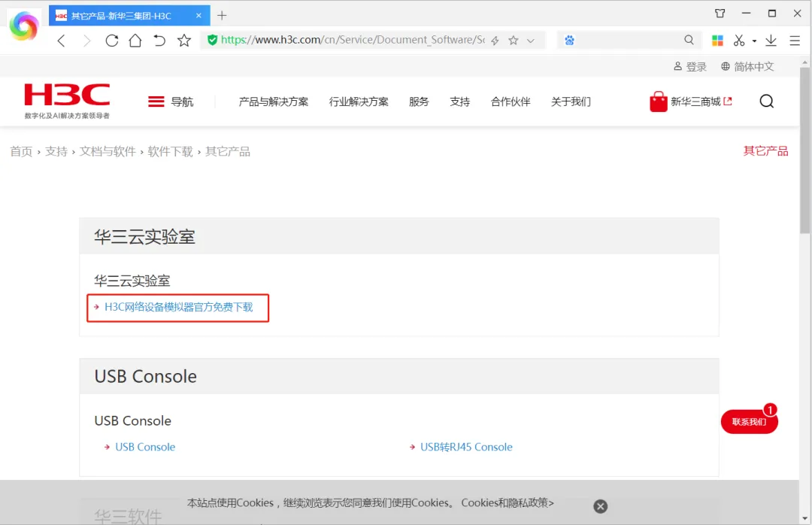
Task: Select the 其它产品-新华三集团-H3C tab
Action: coord(129,16)
